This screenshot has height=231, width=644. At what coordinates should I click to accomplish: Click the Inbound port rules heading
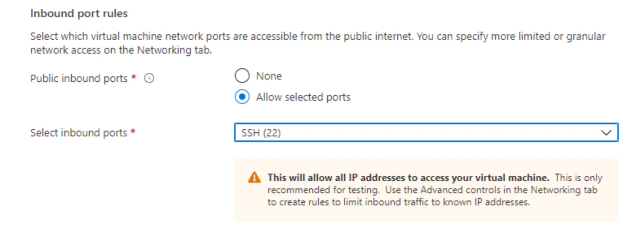pyautogui.click(x=79, y=13)
